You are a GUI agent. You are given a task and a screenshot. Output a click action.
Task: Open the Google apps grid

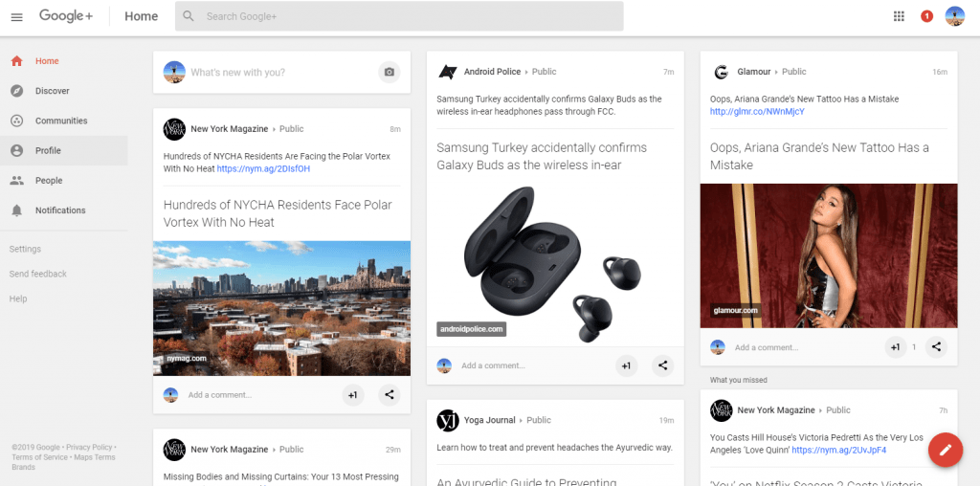899,16
